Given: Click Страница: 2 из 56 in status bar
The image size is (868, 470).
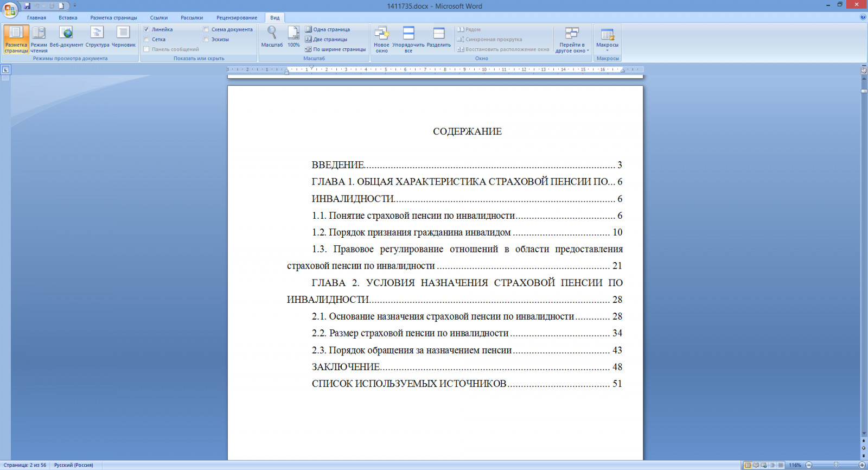Looking at the screenshot, I should (25, 465).
